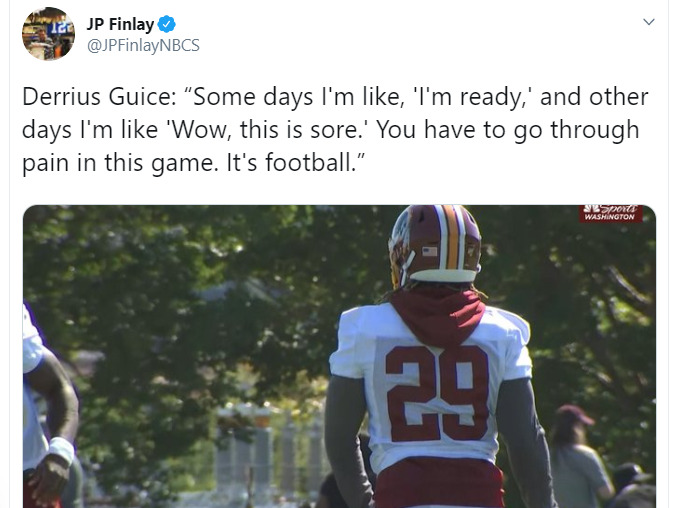The width and height of the screenshot is (682, 508).
Task: Select the words Derrius Guice in the tweet
Action: click(98, 97)
